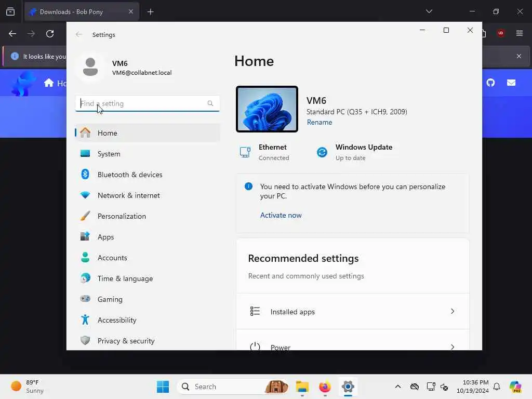Go to Accessibility settings
Screen dimensions: 532x399
[148, 320]
